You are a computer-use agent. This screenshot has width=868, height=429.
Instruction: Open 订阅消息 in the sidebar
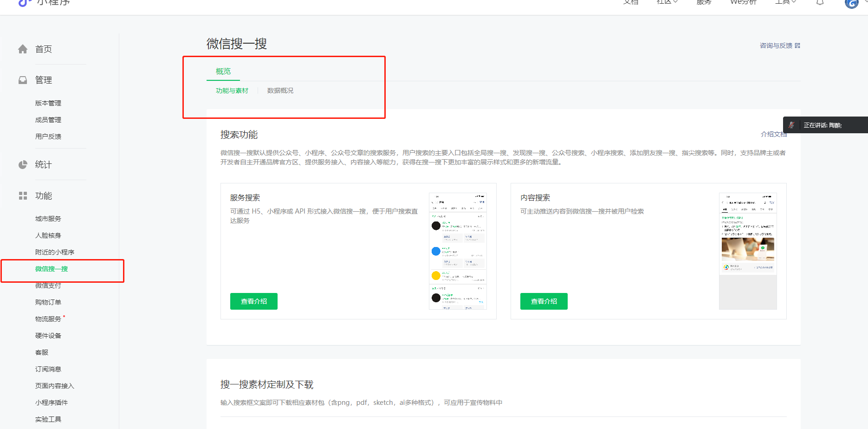48,369
